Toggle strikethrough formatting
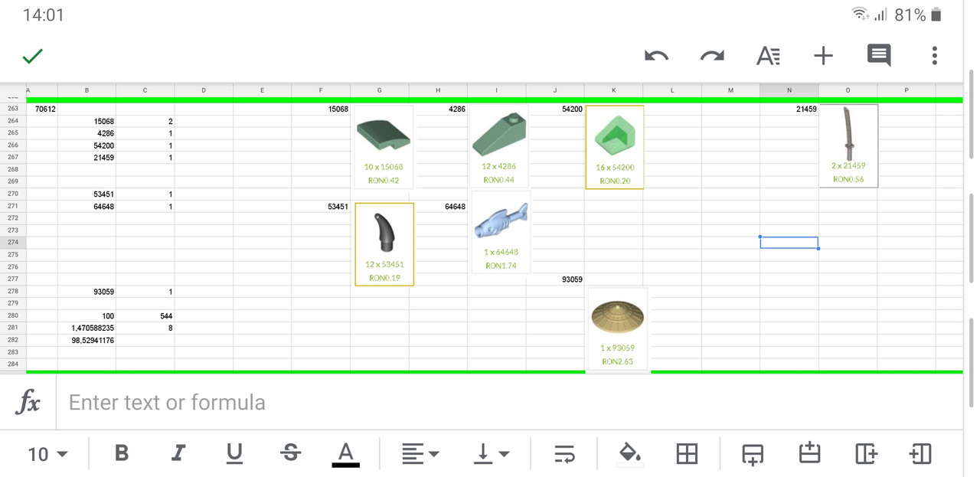The height and width of the screenshot is (477, 980). tap(290, 453)
